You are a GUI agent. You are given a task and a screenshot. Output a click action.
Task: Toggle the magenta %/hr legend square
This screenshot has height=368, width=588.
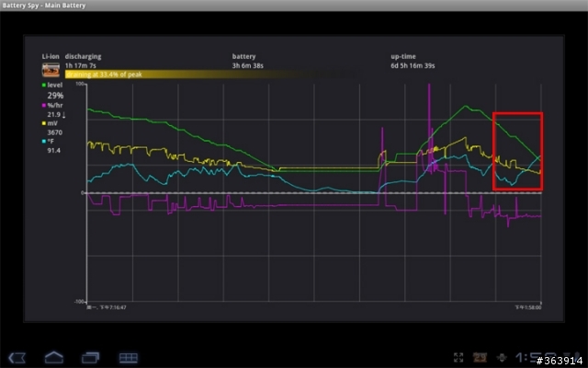pyautogui.click(x=44, y=106)
